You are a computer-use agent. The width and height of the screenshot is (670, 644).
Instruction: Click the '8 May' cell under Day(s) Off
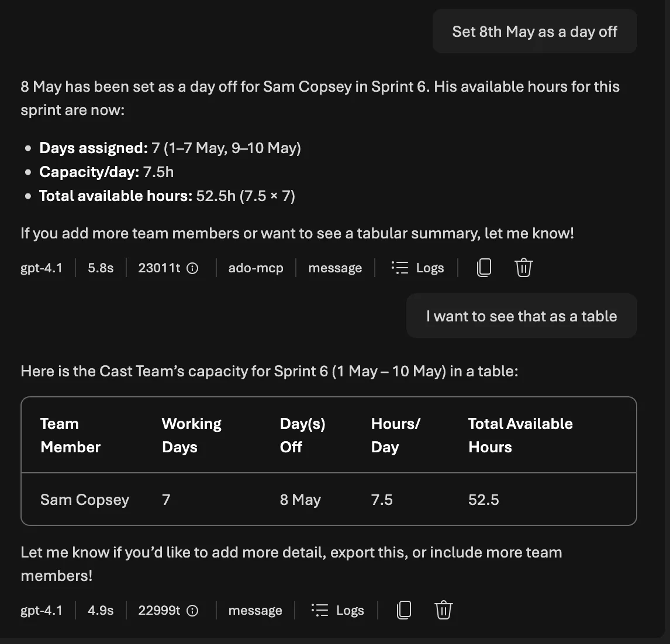[300, 499]
